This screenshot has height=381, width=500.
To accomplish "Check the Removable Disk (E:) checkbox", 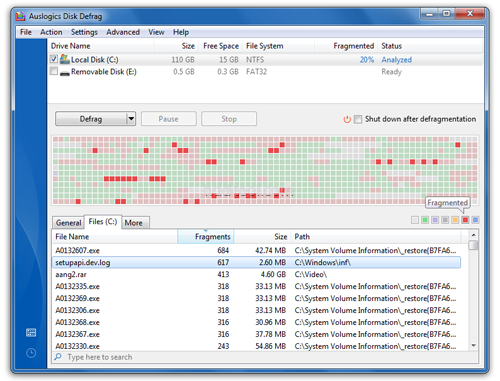I will click(x=54, y=71).
